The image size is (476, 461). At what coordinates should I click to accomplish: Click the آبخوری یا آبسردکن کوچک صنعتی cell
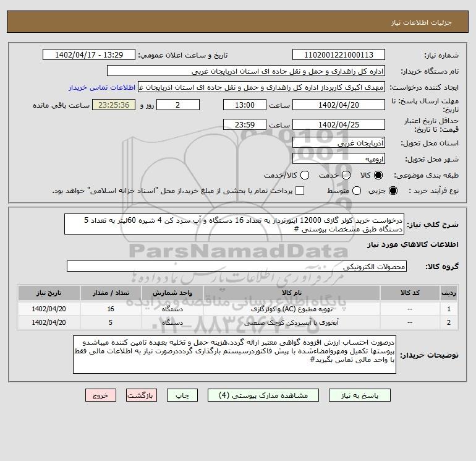point(291,322)
